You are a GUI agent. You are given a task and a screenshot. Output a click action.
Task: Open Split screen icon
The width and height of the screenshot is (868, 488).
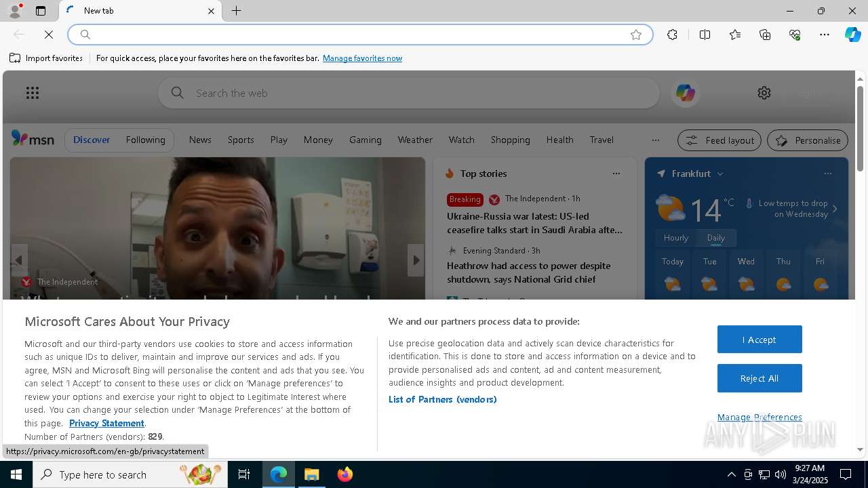(x=705, y=35)
